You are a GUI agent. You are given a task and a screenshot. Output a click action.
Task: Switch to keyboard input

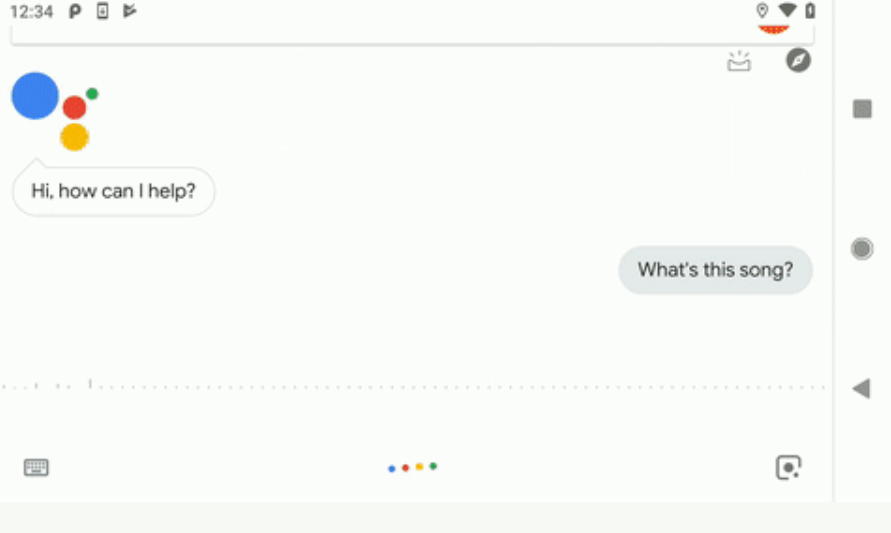(x=36, y=467)
